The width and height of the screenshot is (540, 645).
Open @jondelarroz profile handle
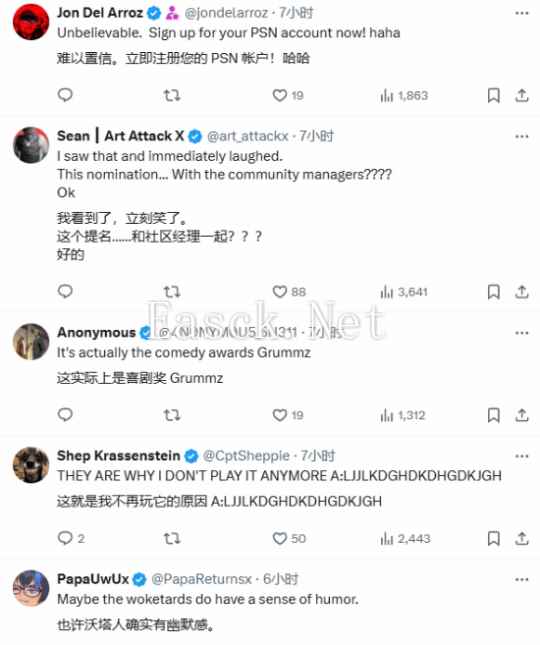[x=227, y=13]
